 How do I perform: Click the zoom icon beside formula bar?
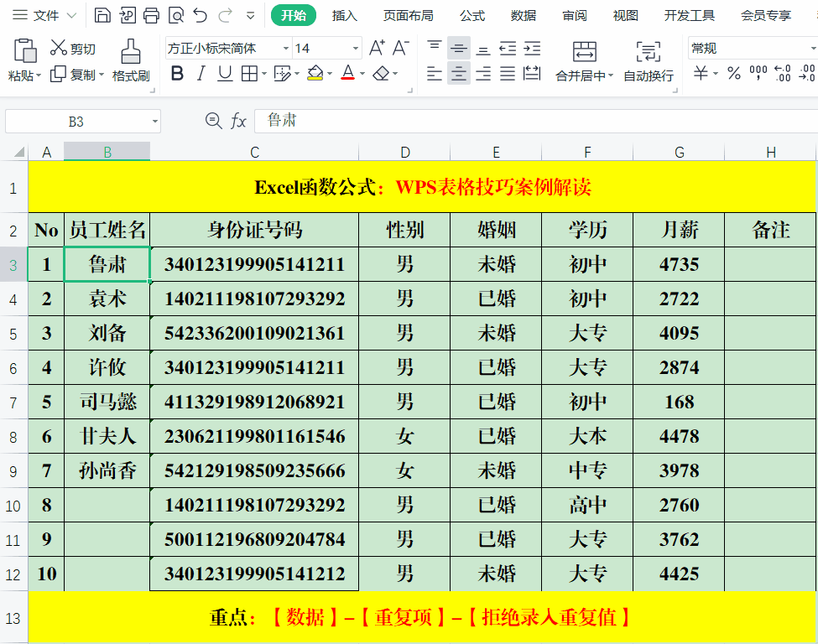tap(213, 122)
